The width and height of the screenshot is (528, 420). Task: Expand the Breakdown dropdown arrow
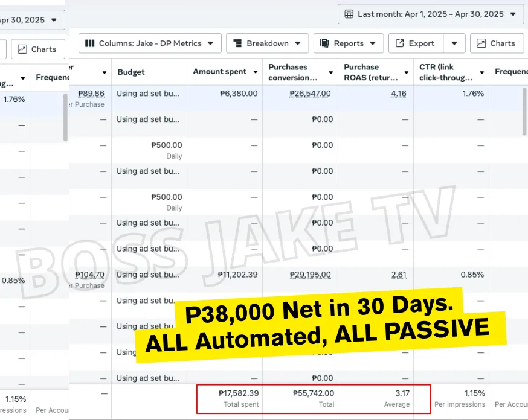[x=298, y=43]
